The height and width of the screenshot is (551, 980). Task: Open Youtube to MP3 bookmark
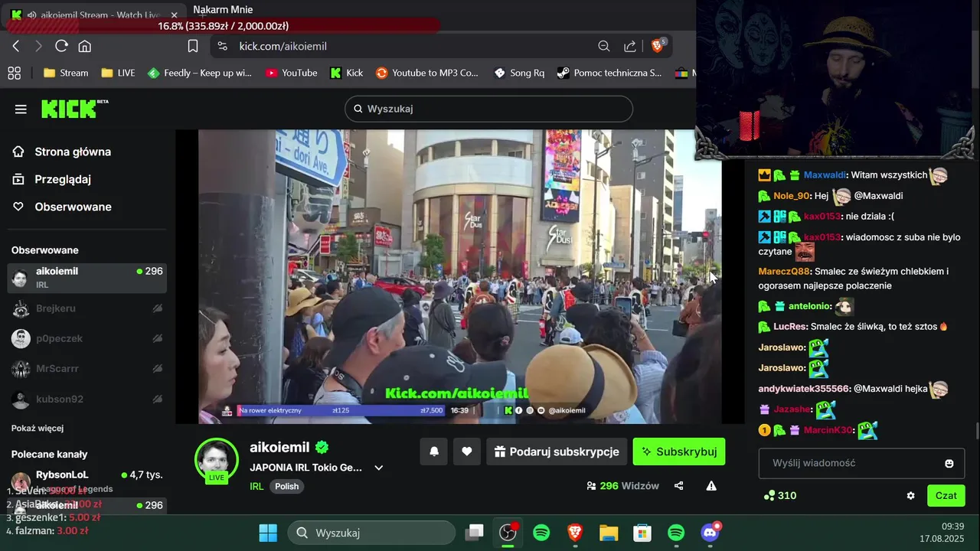pyautogui.click(x=427, y=73)
